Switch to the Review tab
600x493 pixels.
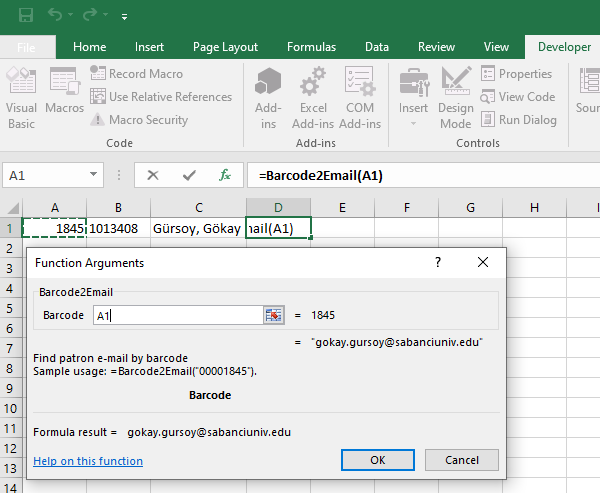(436, 47)
